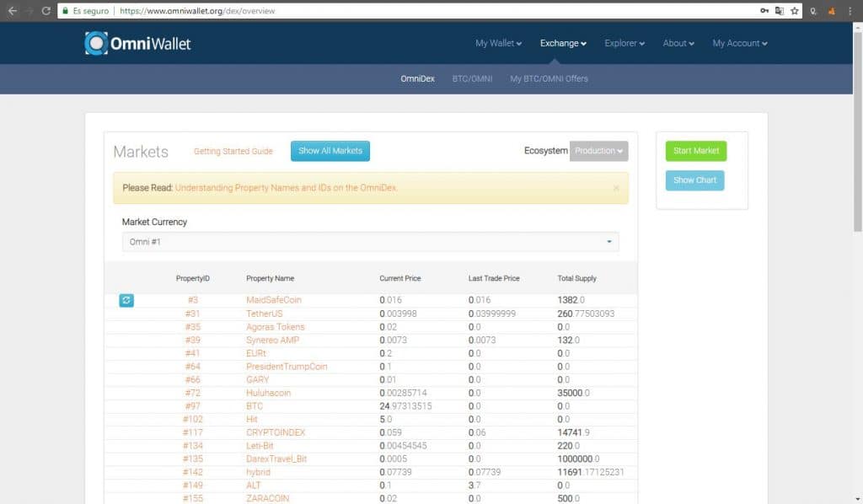This screenshot has height=504, width=863.
Task: Click the key icon in address bar
Action: (x=764, y=10)
